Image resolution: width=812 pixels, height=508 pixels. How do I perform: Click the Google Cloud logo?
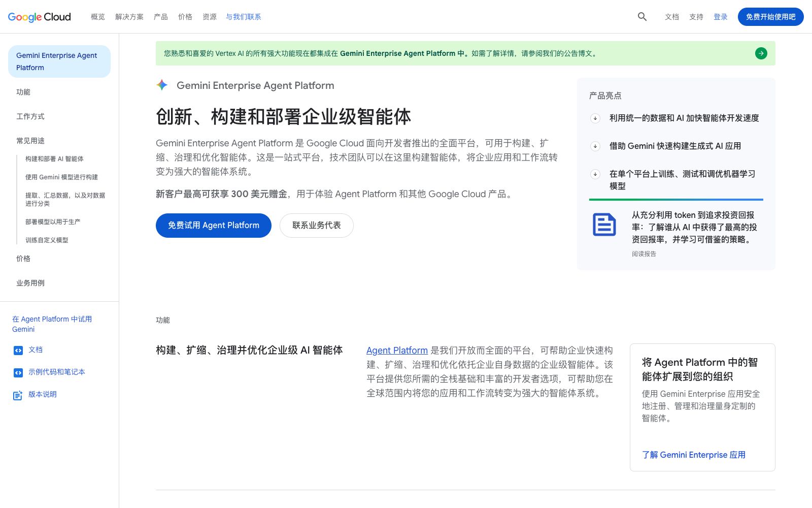click(40, 17)
